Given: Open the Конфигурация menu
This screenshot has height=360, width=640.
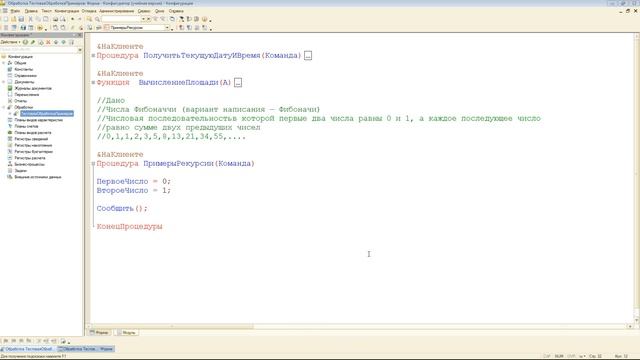Looking at the screenshot, I should click(x=67, y=11).
